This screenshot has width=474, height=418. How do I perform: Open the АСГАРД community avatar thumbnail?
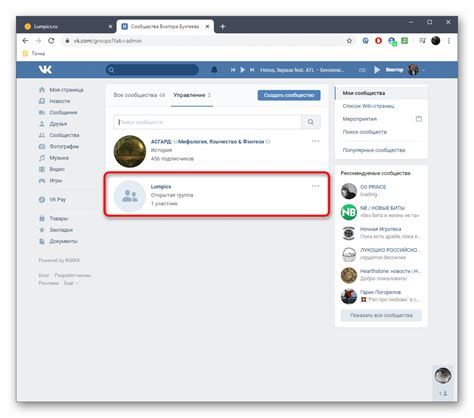point(130,151)
